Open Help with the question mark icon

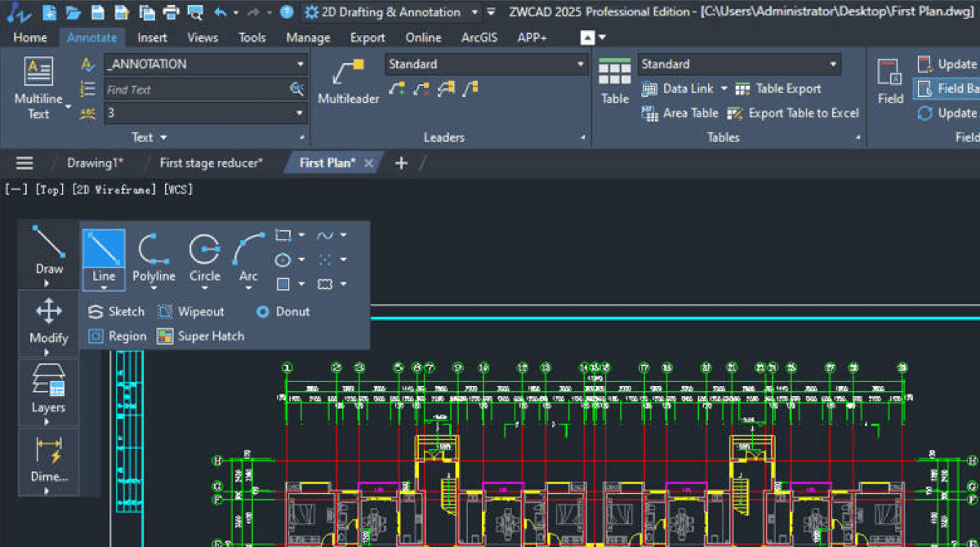(286, 12)
